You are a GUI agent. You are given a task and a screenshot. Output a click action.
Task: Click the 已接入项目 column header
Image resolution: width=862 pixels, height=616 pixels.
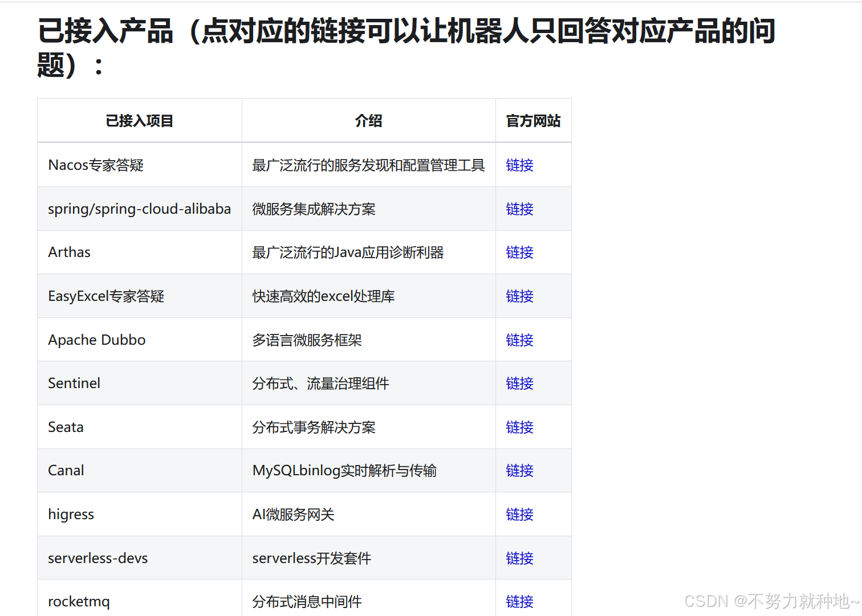tap(140, 121)
